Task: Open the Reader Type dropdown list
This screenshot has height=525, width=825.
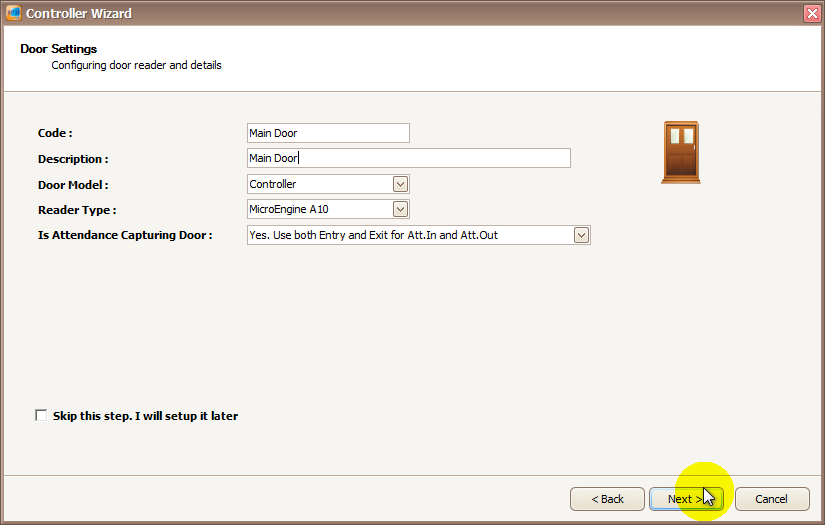Action: 400,209
